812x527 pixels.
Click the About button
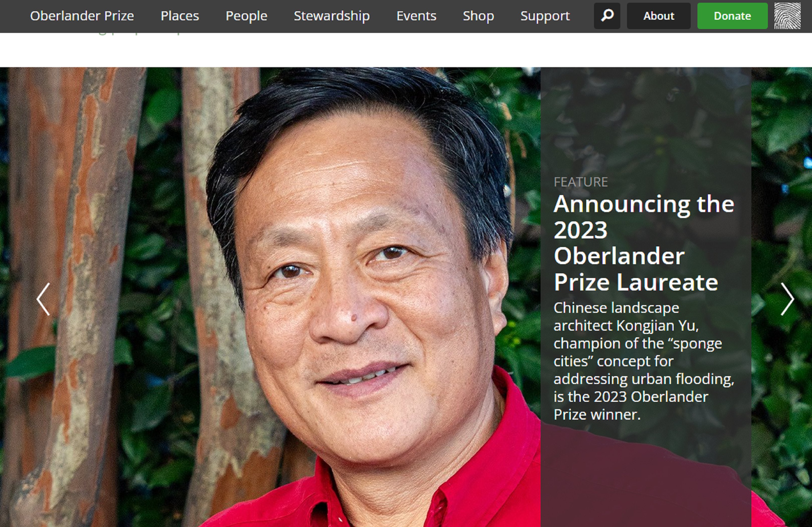pyautogui.click(x=658, y=16)
